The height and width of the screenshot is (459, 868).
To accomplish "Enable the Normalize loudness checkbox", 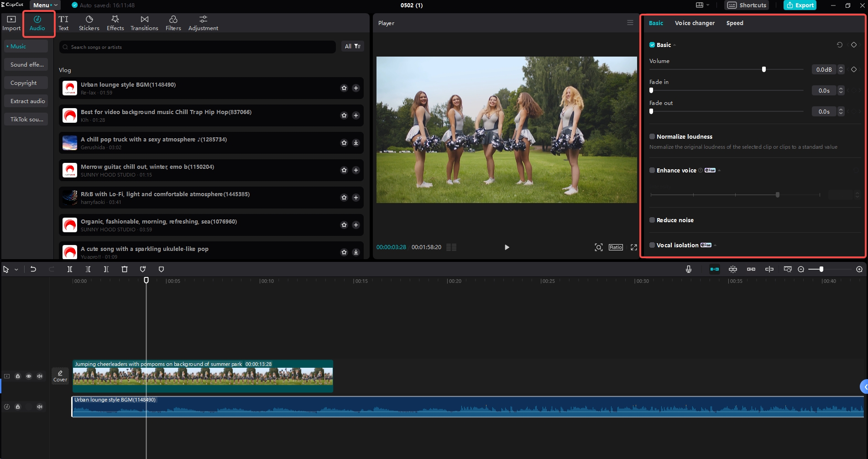I will 652,136.
